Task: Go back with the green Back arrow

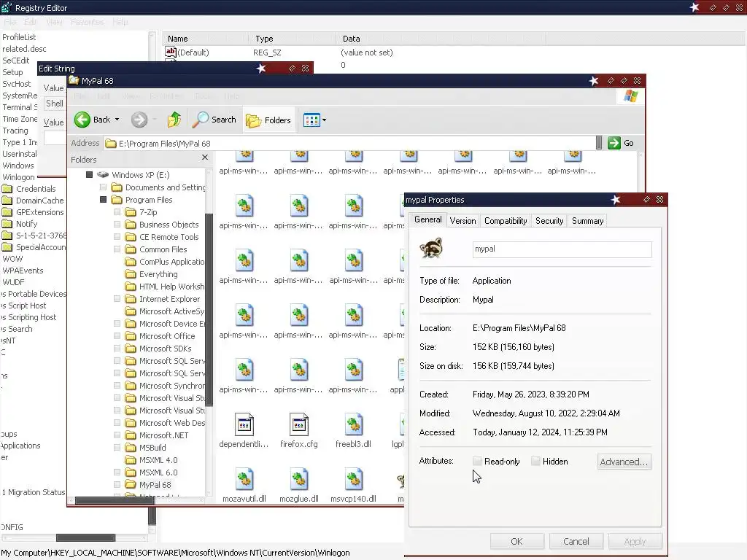Action: coord(82,120)
